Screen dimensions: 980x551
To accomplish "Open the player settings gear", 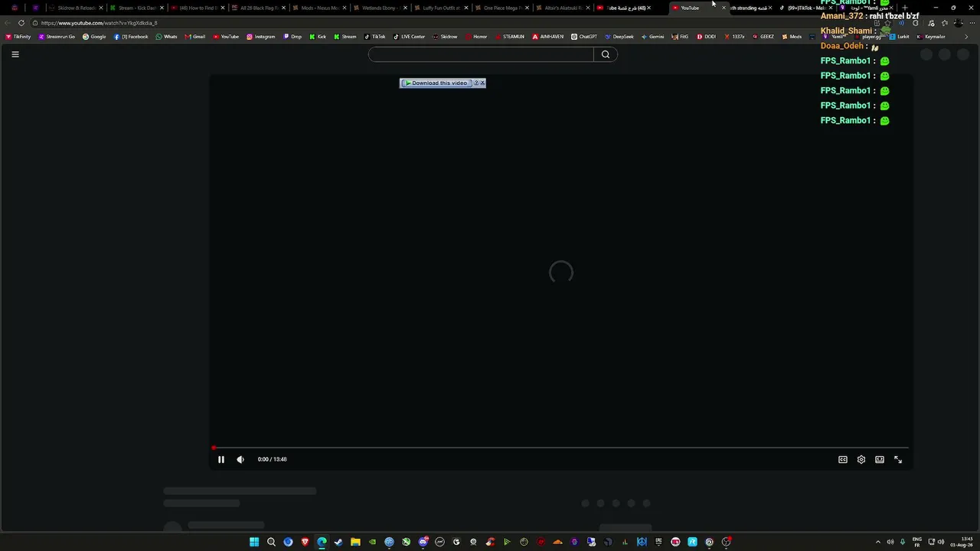I will [x=861, y=459].
